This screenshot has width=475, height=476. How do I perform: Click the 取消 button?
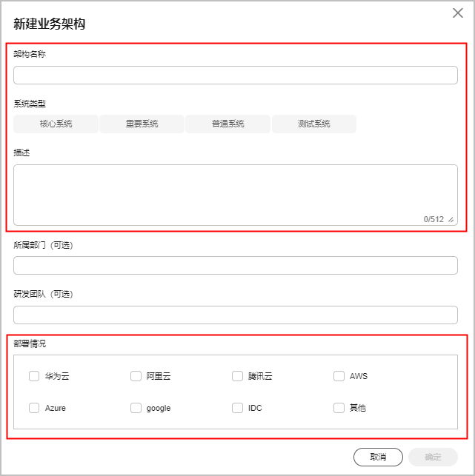pos(378,457)
